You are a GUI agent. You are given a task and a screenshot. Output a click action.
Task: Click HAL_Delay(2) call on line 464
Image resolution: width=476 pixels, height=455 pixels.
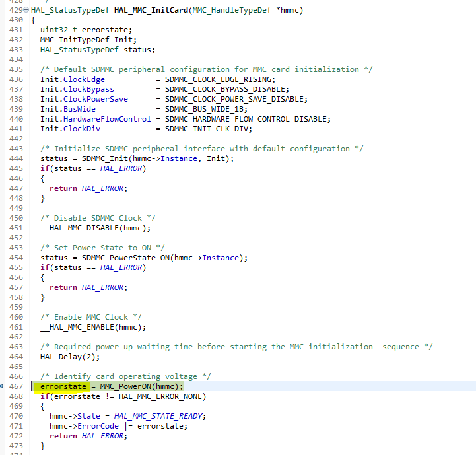pos(68,357)
